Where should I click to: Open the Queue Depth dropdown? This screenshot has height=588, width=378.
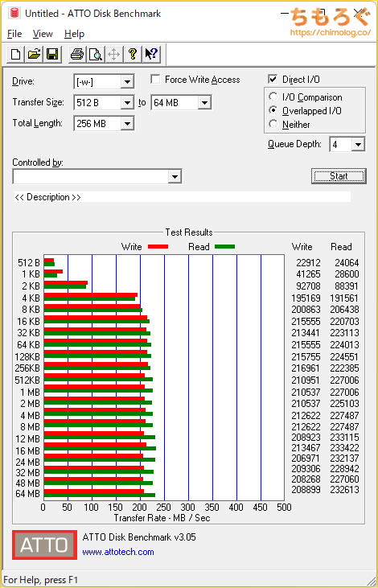358,144
